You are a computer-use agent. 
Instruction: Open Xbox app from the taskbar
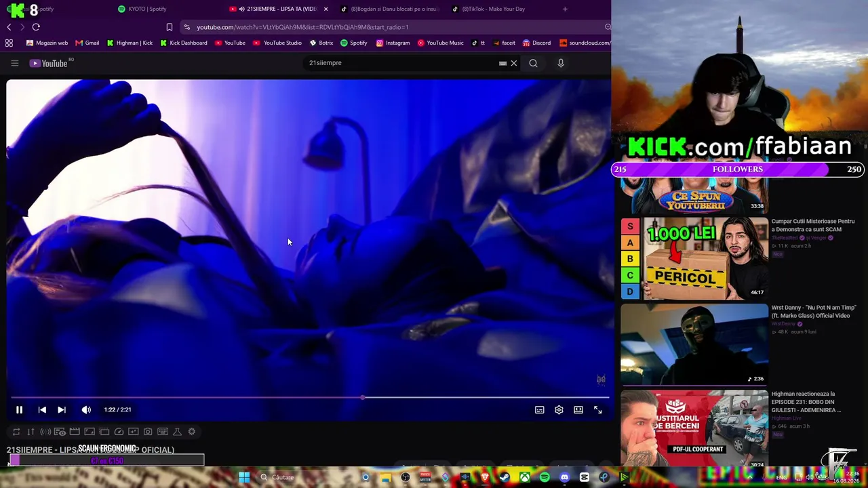pos(525,477)
